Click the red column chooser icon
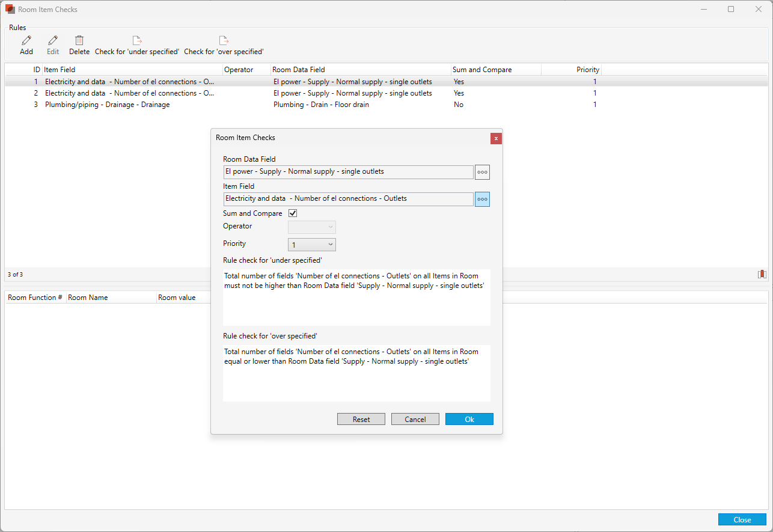This screenshot has width=773, height=532. point(762,274)
